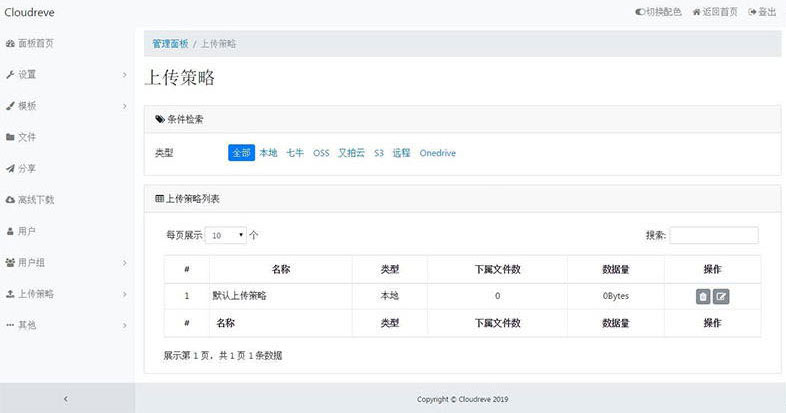
Task: Filter policies by 远程 type
Action: 401,153
